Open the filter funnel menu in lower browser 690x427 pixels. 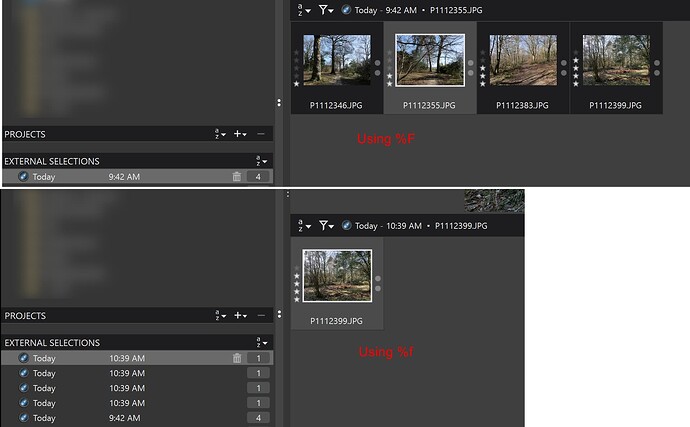click(x=327, y=226)
